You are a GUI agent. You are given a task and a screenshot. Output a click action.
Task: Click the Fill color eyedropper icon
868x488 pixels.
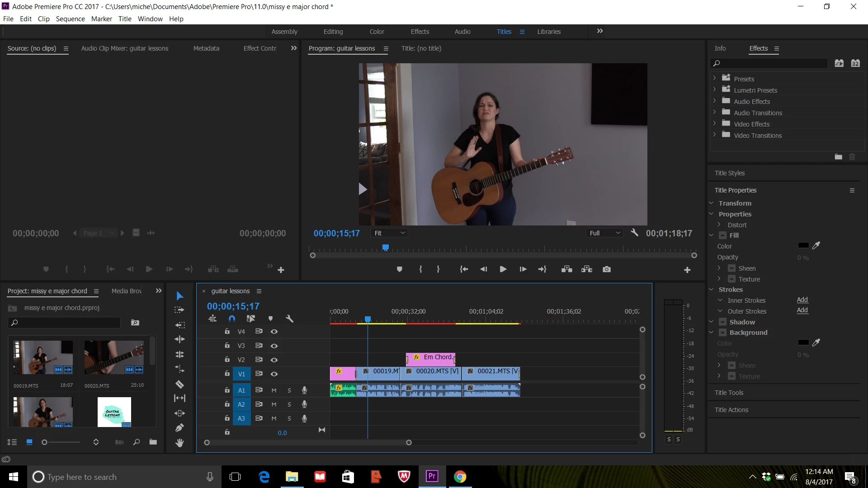(816, 245)
